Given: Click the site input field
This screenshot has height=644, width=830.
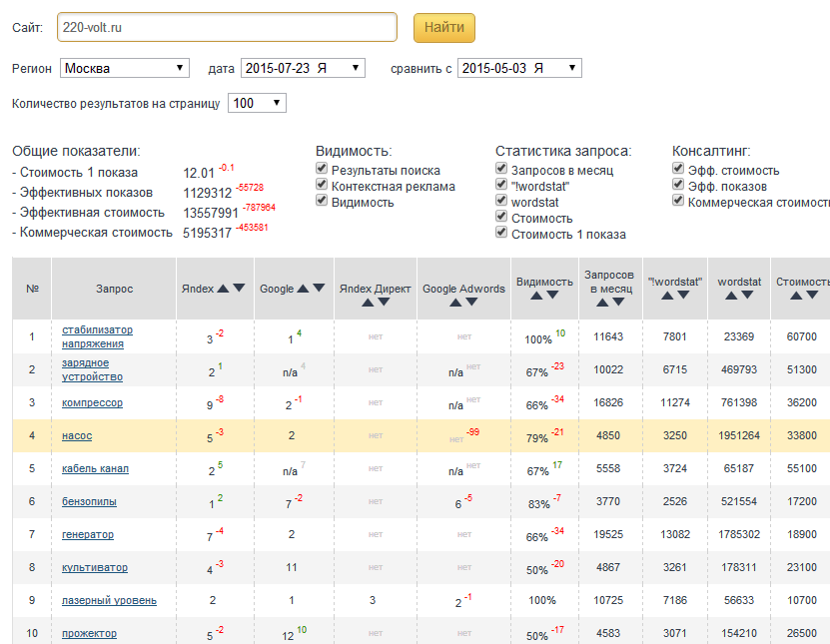Looking at the screenshot, I should pyautogui.click(x=227, y=27).
